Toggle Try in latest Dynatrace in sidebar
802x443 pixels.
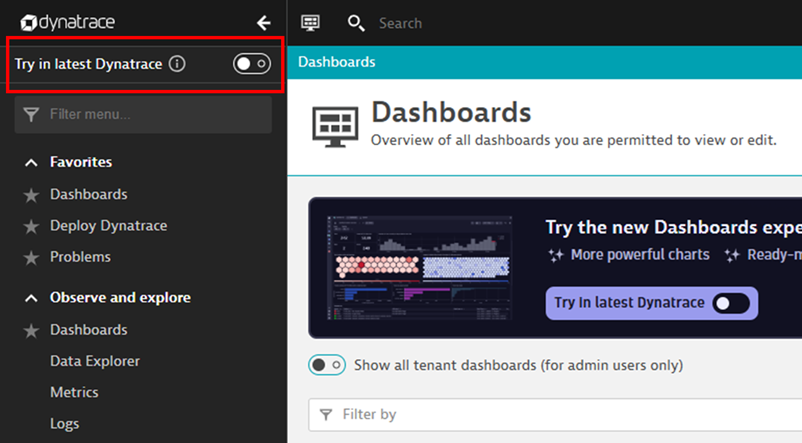click(251, 64)
